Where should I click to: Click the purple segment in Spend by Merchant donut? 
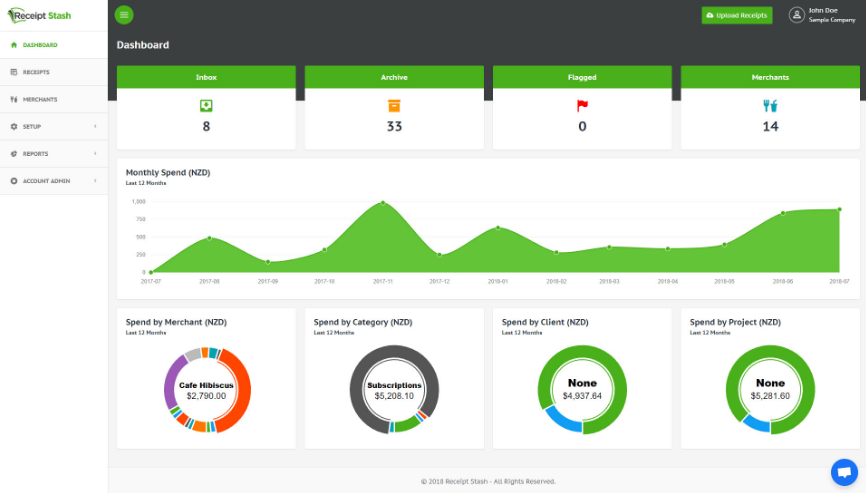(x=170, y=385)
